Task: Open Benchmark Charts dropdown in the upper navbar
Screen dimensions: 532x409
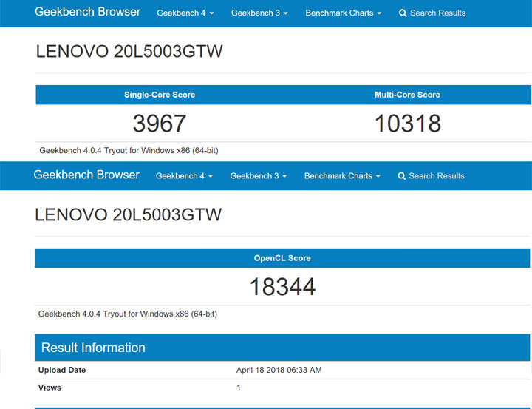Action: click(x=344, y=13)
